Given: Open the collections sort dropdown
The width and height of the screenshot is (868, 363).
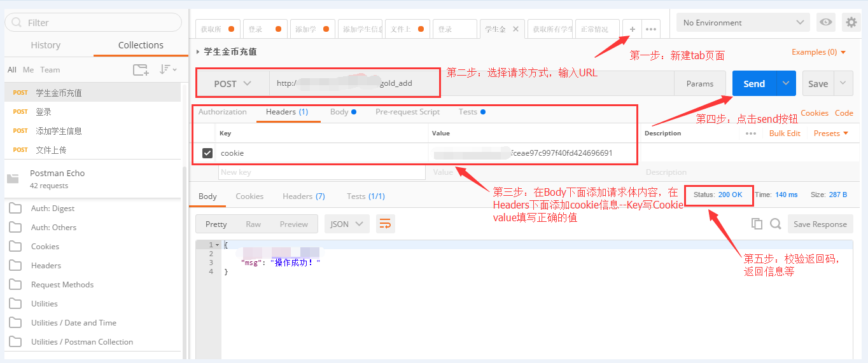Looking at the screenshot, I should 168,70.
